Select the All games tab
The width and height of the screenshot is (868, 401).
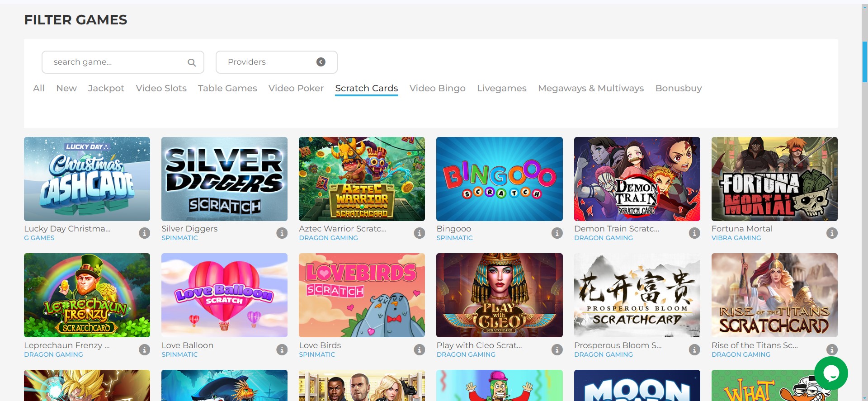click(x=39, y=88)
